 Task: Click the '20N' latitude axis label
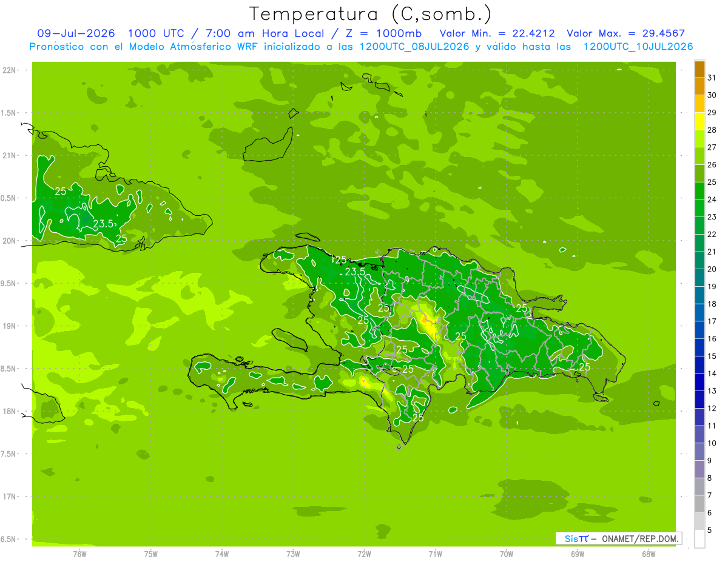click(9, 241)
